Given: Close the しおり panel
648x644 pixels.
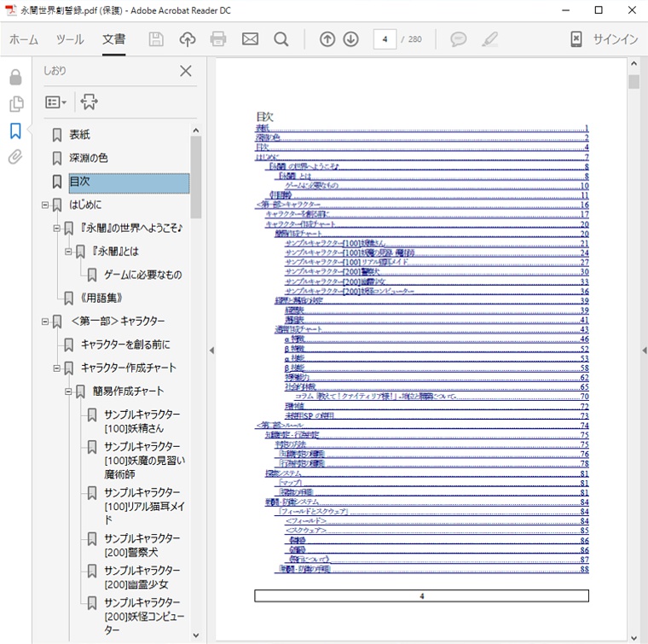Looking at the screenshot, I should [x=186, y=71].
